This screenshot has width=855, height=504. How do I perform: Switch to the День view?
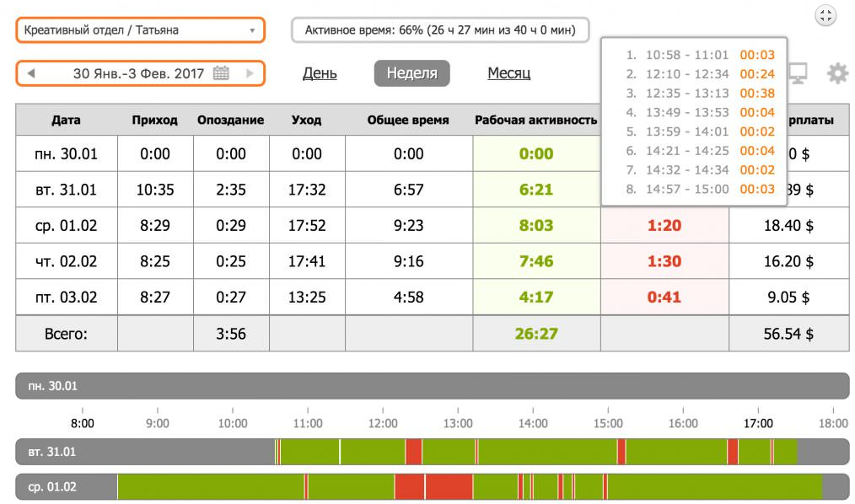pyautogui.click(x=320, y=73)
